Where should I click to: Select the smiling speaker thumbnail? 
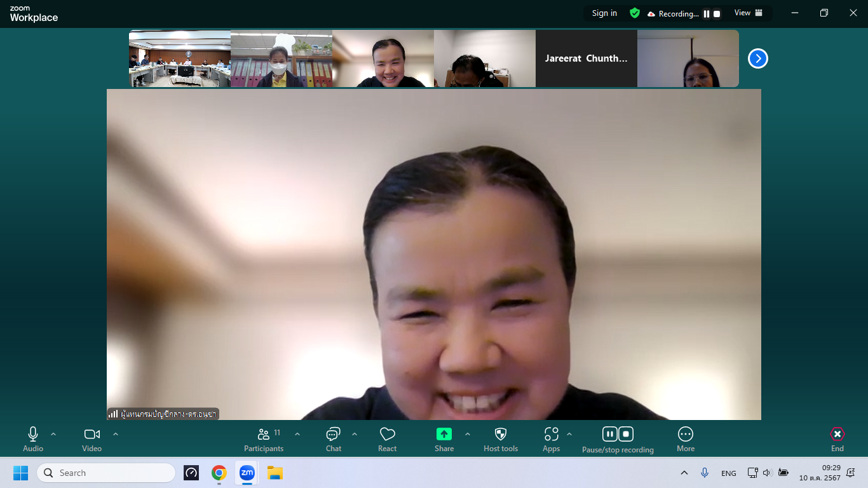[383, 58]
